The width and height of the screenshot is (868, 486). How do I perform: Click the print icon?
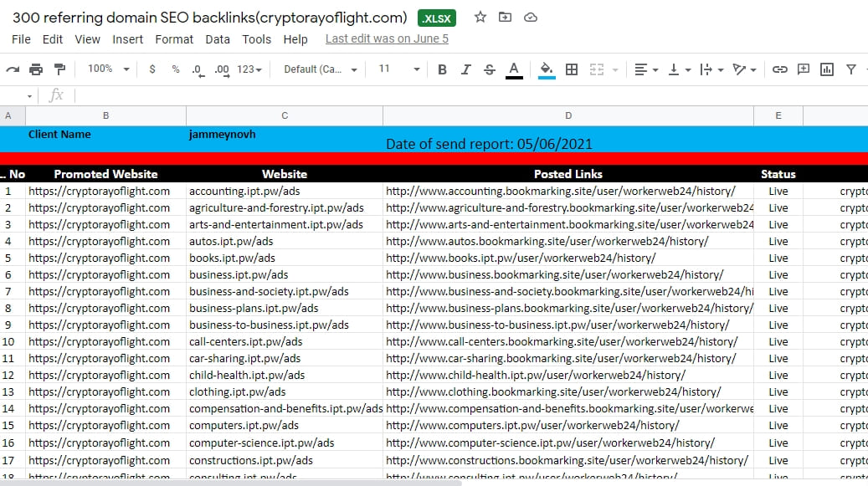pos(36,69)
